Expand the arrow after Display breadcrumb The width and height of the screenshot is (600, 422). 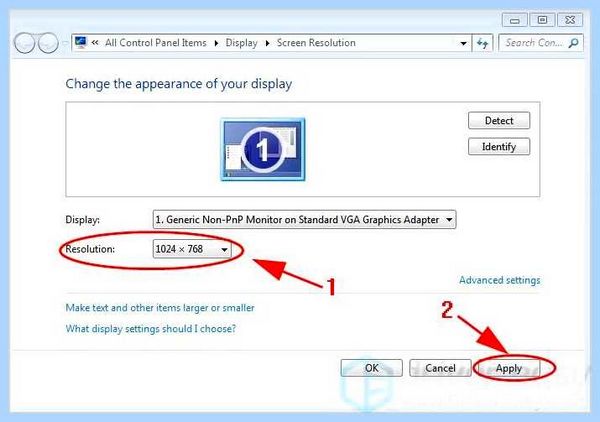click(x=267, y=43)
